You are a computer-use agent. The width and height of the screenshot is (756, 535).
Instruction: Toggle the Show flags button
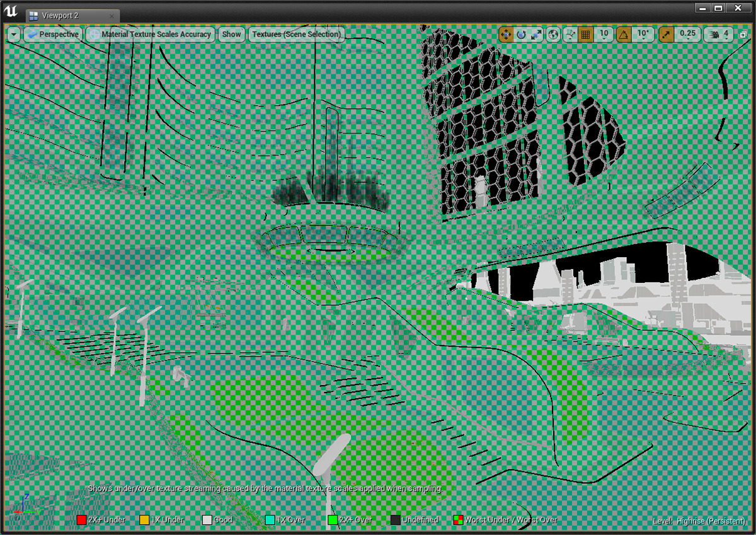tap(231, 35)
